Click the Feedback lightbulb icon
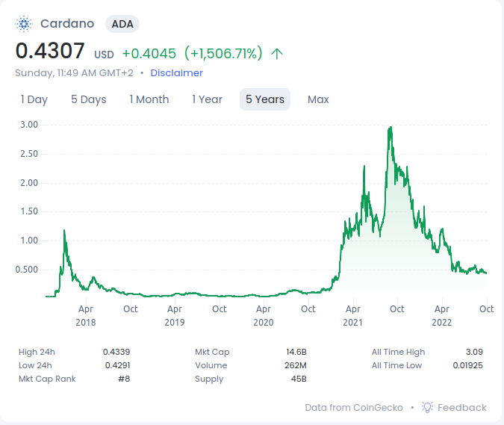The width and height of the screenshot is (504, 425). pos(427,407)
